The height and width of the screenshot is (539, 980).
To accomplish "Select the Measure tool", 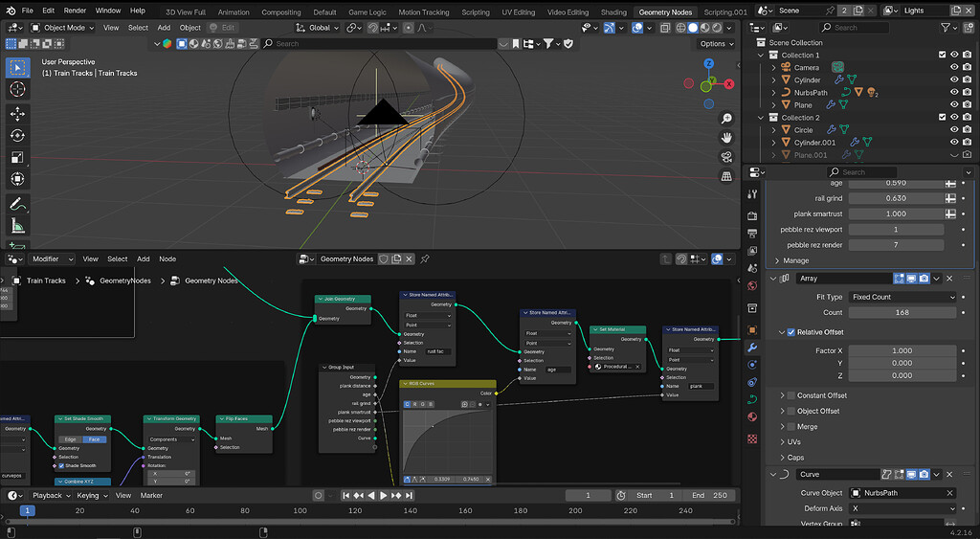I will (17, 226).
